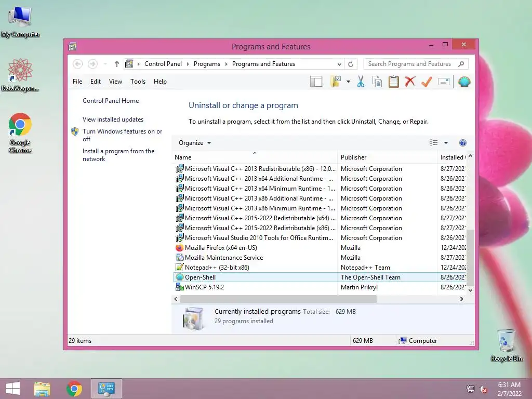Click the Cut scissors toolbar icon
Viewport: 532px width, 399px height.
pyautogui.click(x=361, y=82)
